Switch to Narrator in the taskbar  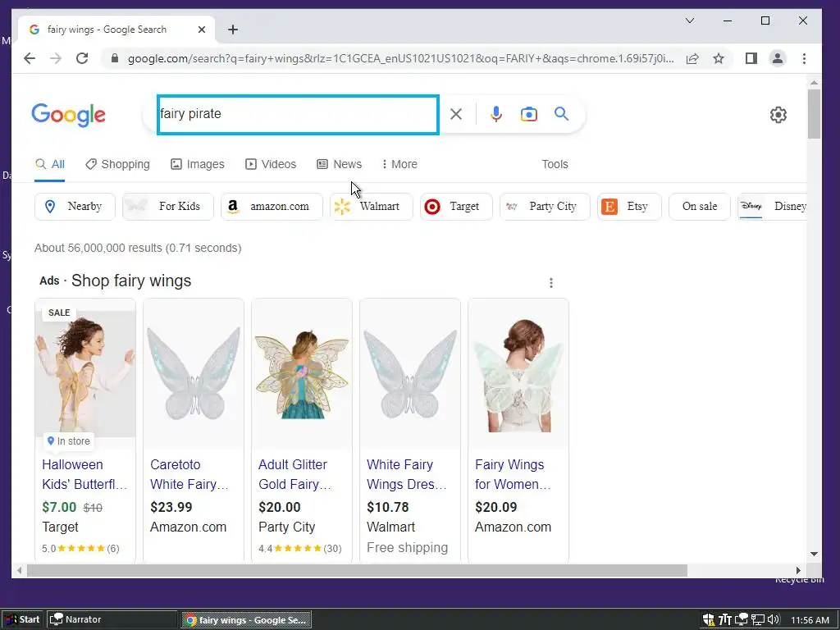click(x=112, y=620)
